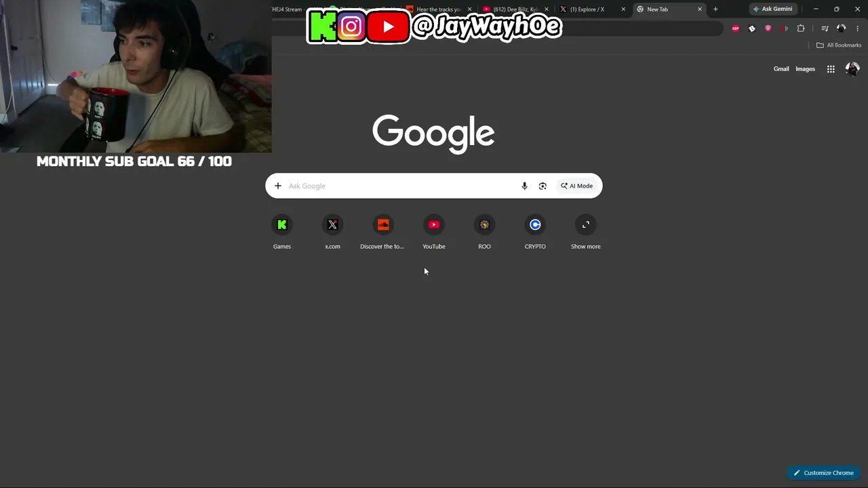Start voice search with the microphone icon
Screen dimensions: 868x488
pos(524,186)
